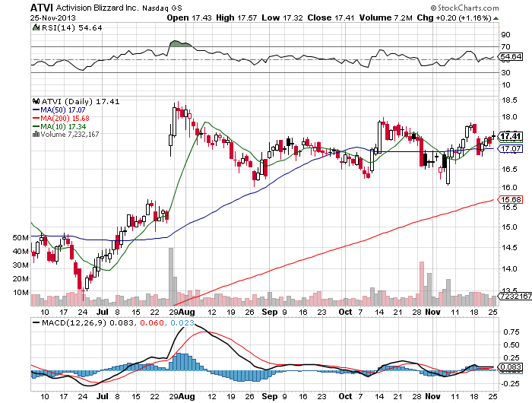This screenshot has width=532, height=403.
Task: Click the 30 oversold level on RSI axis
Action: pyautogui.click(x=505, y=73)
